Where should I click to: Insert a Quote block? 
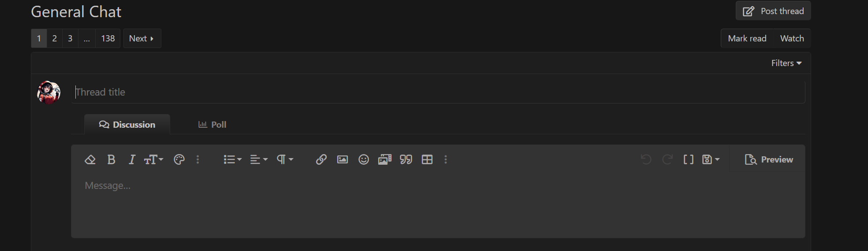point(406,159)
